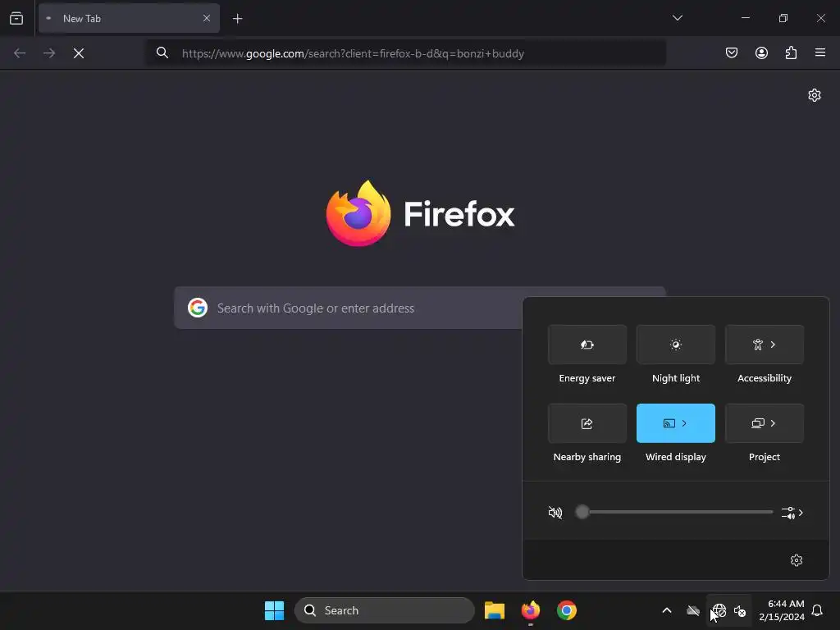Open Firefox View tab list icon
Screen dimensions: 840x630
click(16, 18)
